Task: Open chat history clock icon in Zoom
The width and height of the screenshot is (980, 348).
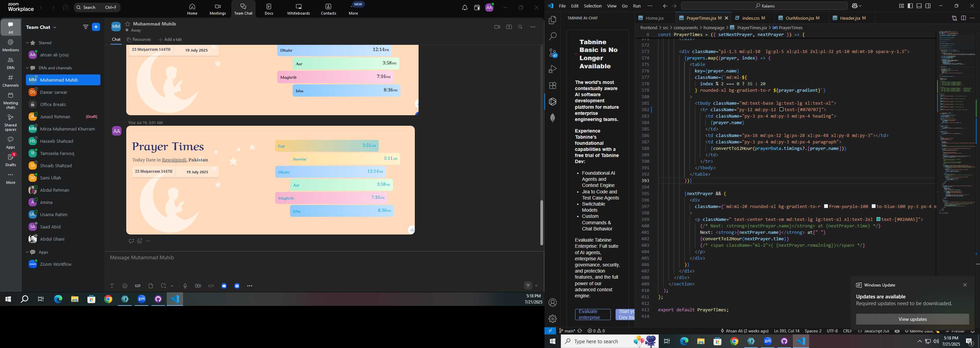Action: click(65, 7)
